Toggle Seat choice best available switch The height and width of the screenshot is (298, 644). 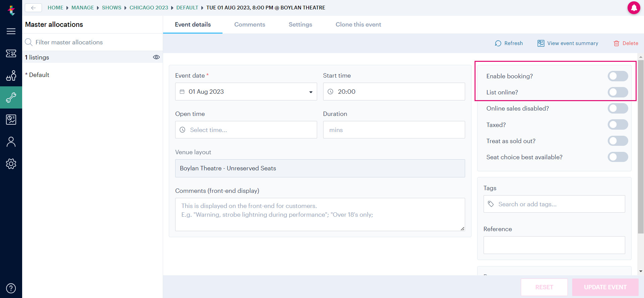[618, 157]
